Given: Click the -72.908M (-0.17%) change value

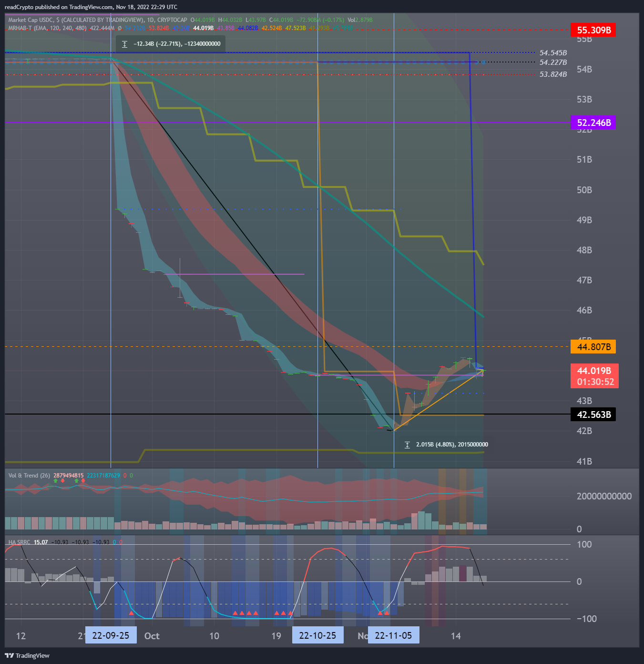Looking at the screenshot, I should (320, 20).
